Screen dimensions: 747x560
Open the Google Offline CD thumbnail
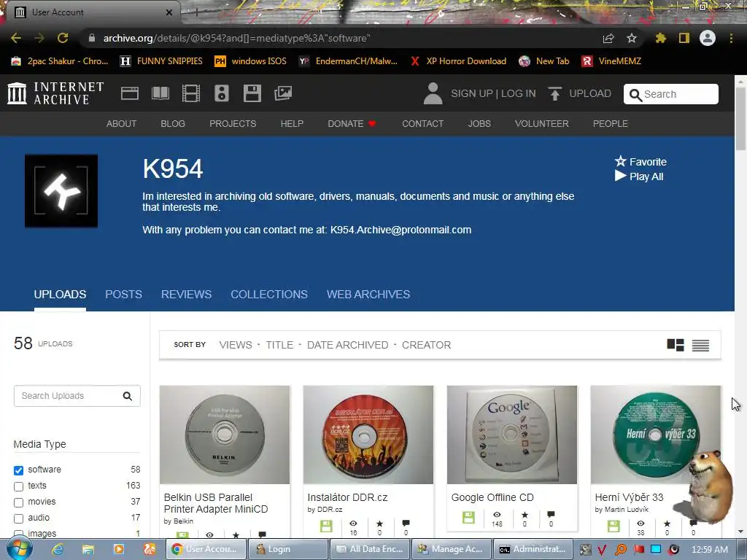tap(512, 435)
